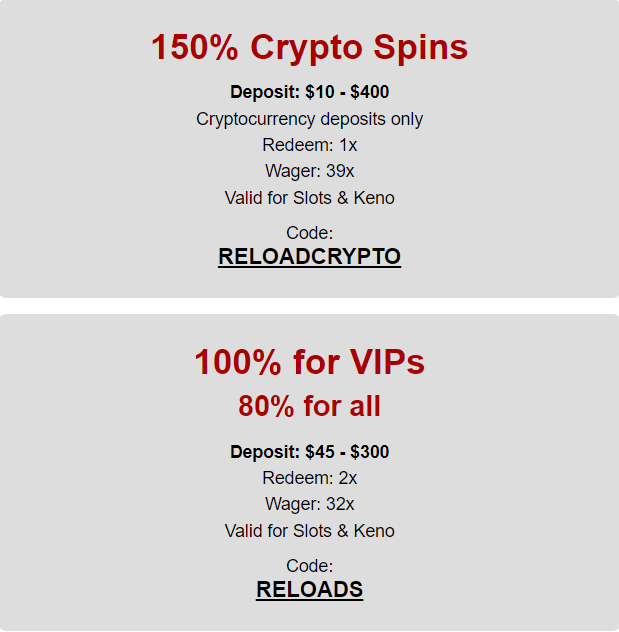Click the RELOADS bonus code link
This screenshot has width=619, height=632.
click(310, 589)
